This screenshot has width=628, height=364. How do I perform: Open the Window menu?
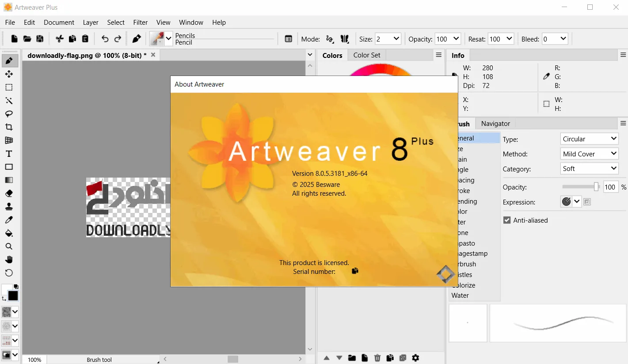pyautogui.click(x=191, y=22)
